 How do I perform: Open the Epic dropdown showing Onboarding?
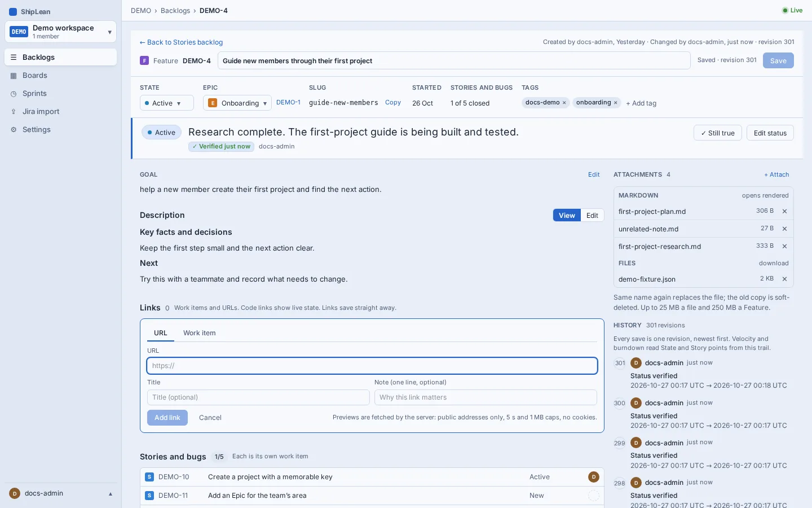237,103
